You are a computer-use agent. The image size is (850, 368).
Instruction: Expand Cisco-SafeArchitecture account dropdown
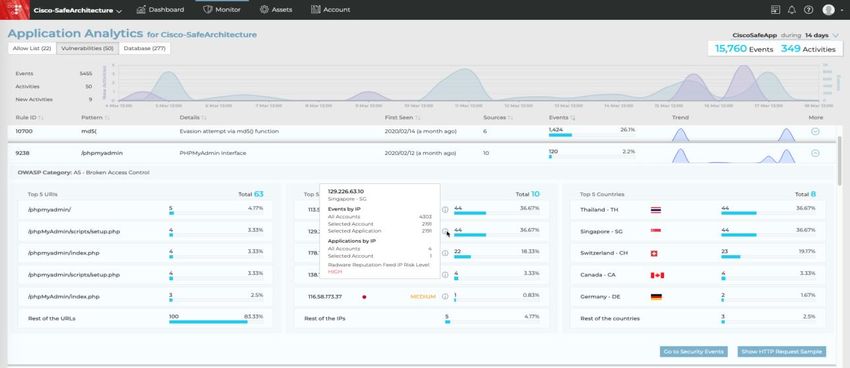(x=78, y=10)
